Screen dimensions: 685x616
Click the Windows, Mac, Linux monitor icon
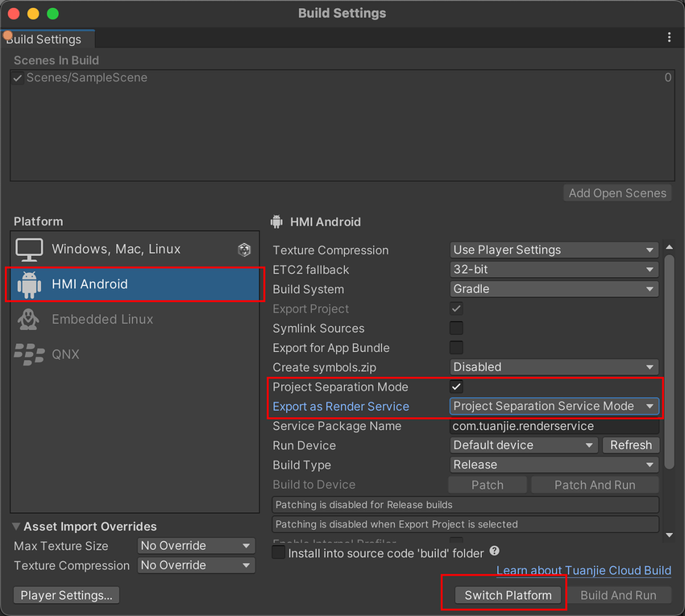pos(30,250)
